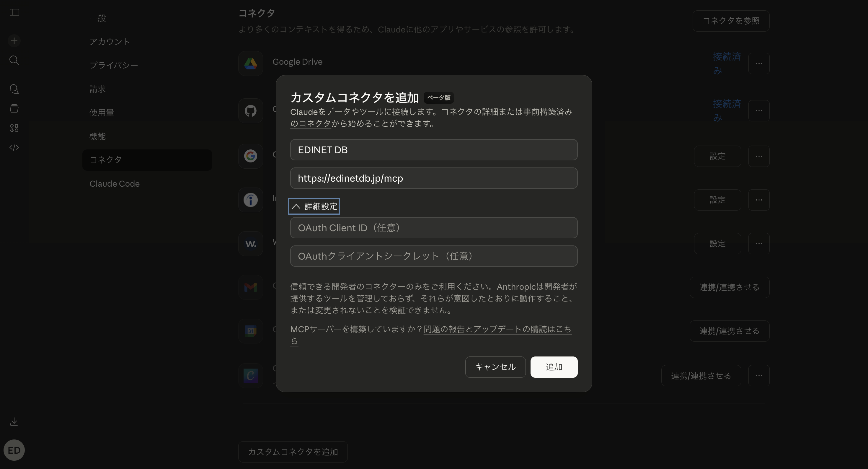Open the ED profile avatar menu
The width and height of the screenshot is (868, 469).
(x=14, y=450)
